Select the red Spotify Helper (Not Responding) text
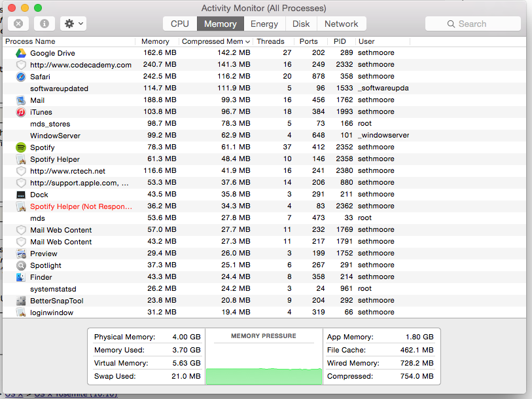Viewport: 532px width, 399px height. coord(81,206)
